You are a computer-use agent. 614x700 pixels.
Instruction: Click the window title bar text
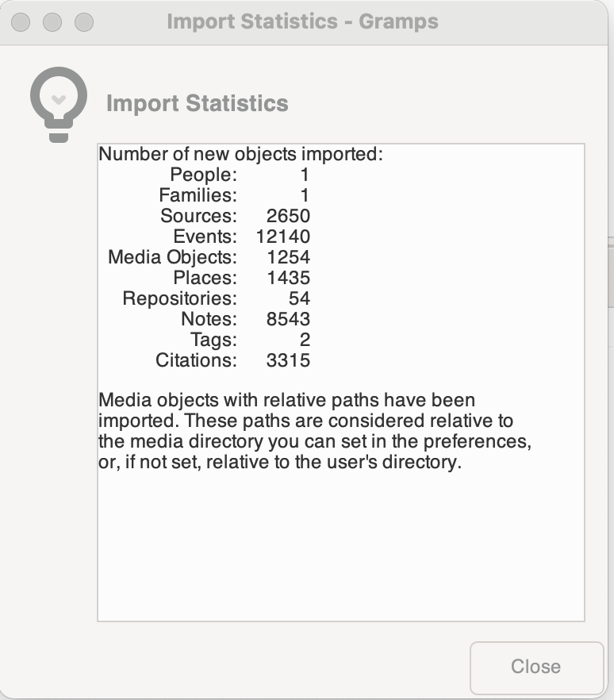302,21
